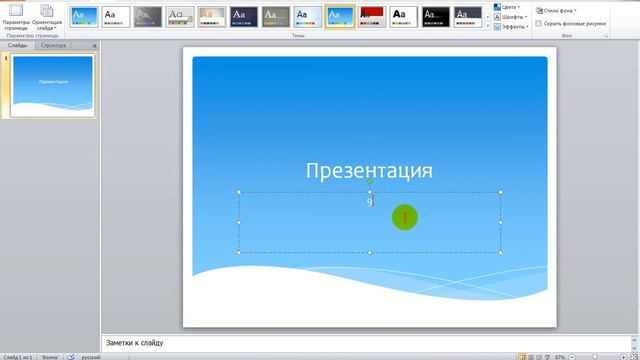Click the 87% zoom level
The width and height of the screenshot is (640, 360).
pos(560,357)
